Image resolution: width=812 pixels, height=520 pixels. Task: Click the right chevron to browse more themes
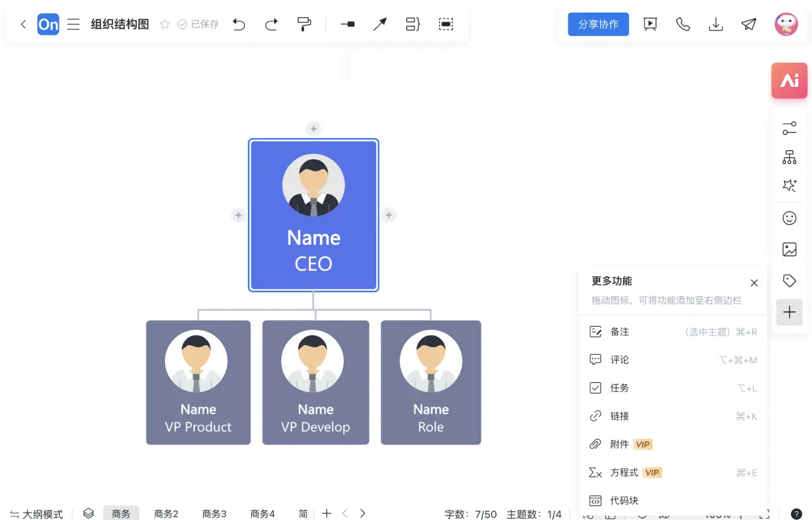click(362, 513)
